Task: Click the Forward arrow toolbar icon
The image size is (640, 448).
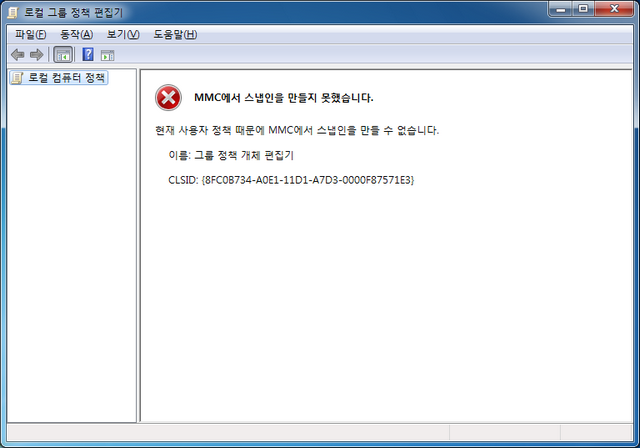Action: (x=36, y=54)
